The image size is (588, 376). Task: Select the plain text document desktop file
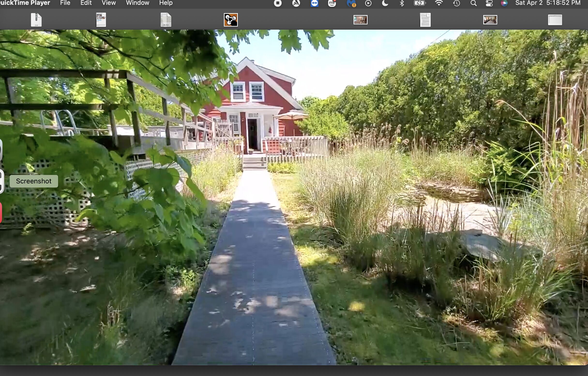coord(425,20)
